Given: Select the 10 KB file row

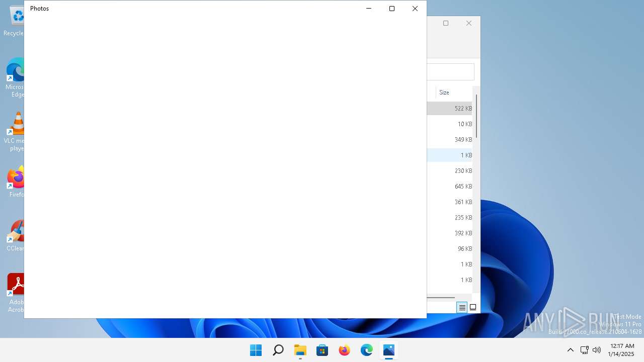Looking at the screenshot, I should [449, 124].
